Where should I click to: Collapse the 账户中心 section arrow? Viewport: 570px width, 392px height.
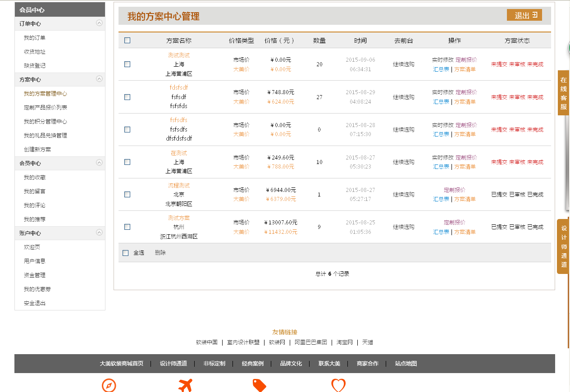(x=99, y=232)
